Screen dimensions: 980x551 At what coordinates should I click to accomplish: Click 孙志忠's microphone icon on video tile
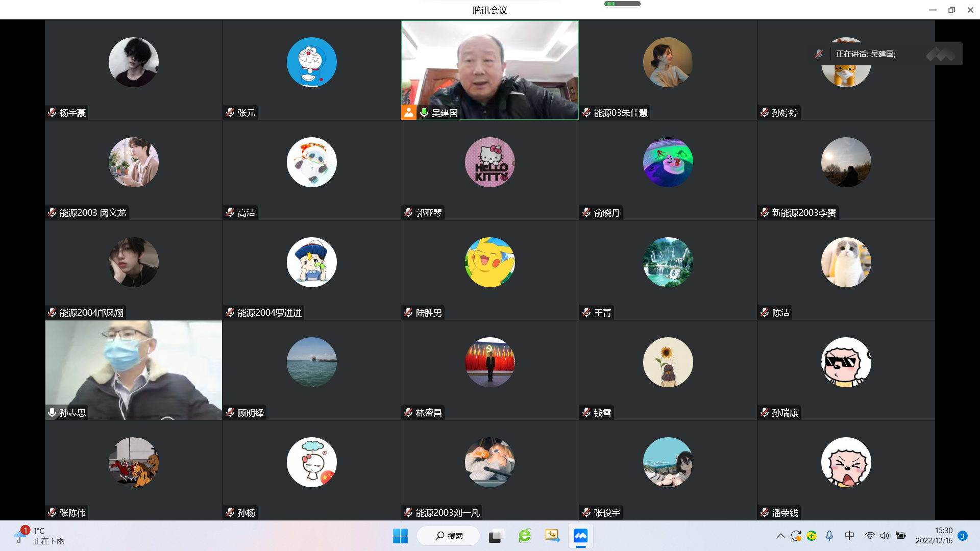click(52, 412)
